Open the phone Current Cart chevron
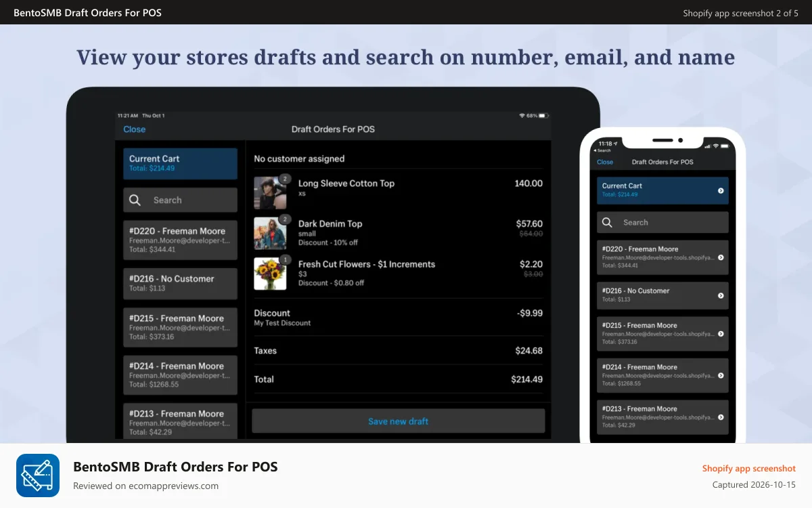 click(721, 191)
